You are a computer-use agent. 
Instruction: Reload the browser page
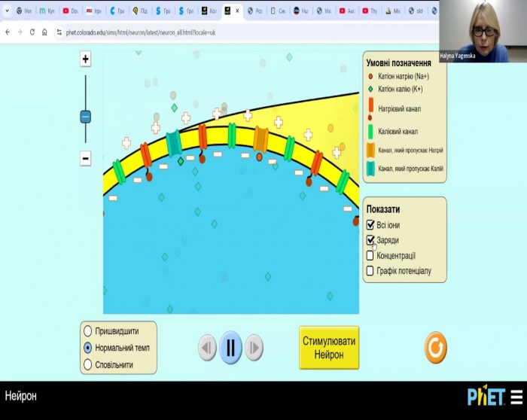32,32
